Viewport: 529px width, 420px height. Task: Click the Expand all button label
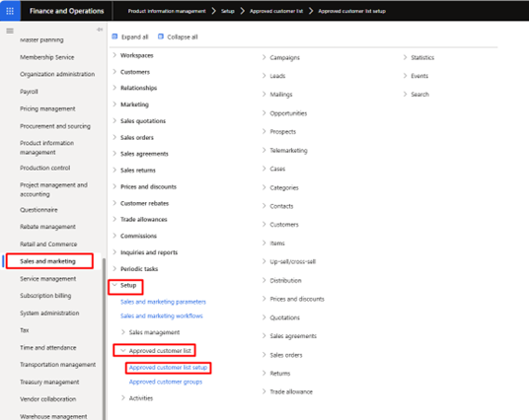134,37
